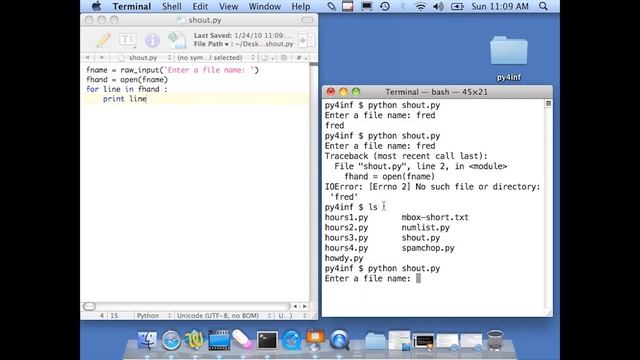Click the blue arrow icon beside the file path
The width and height of the screenshot is (640, 360).
point(302,40)
